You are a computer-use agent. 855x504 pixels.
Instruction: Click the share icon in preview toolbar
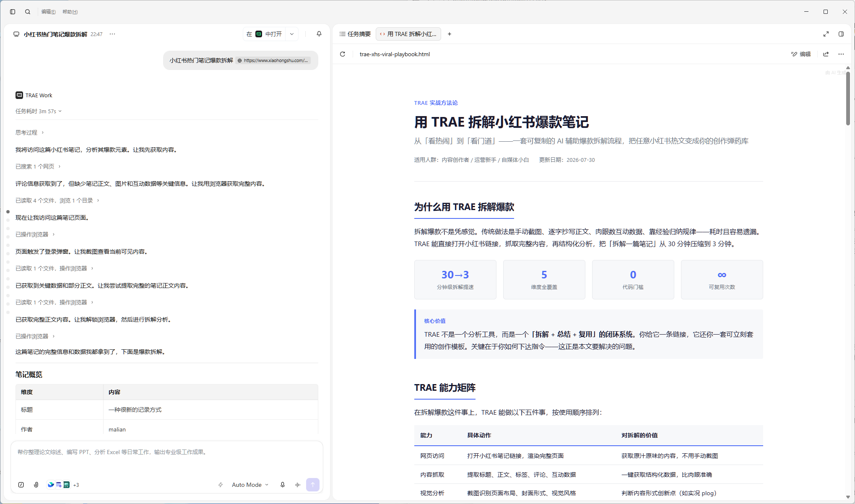point(826,54)
